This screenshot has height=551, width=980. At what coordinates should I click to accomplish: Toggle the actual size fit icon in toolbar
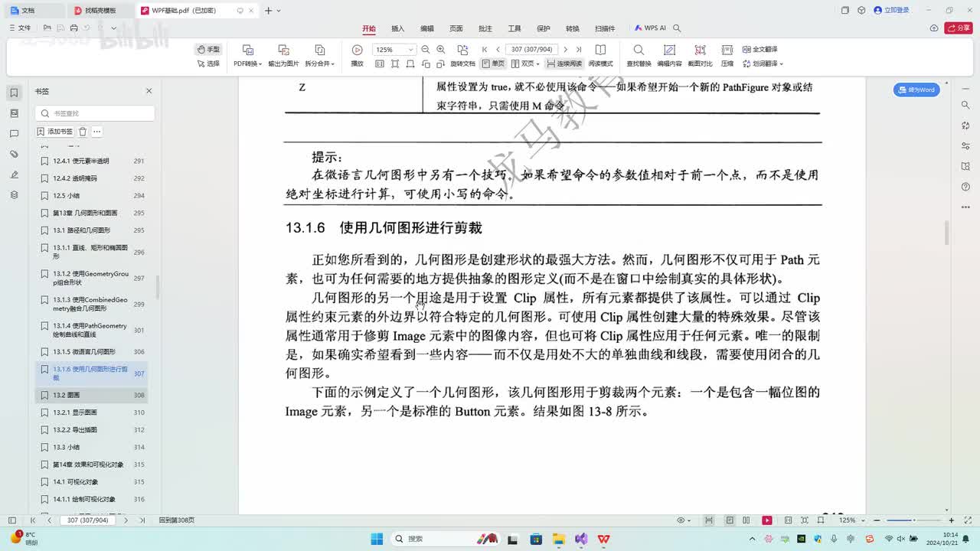(x=379, y=64)
